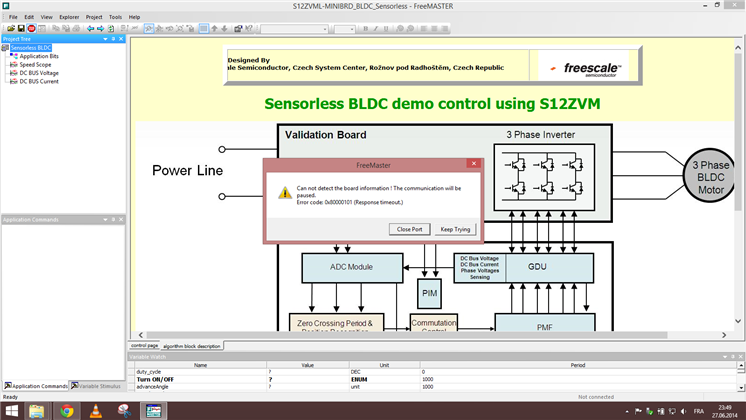746x420 pixels.
Task: Click the Action Center flag tray icon
Action: pyautogui.click(x=638, y=411)
